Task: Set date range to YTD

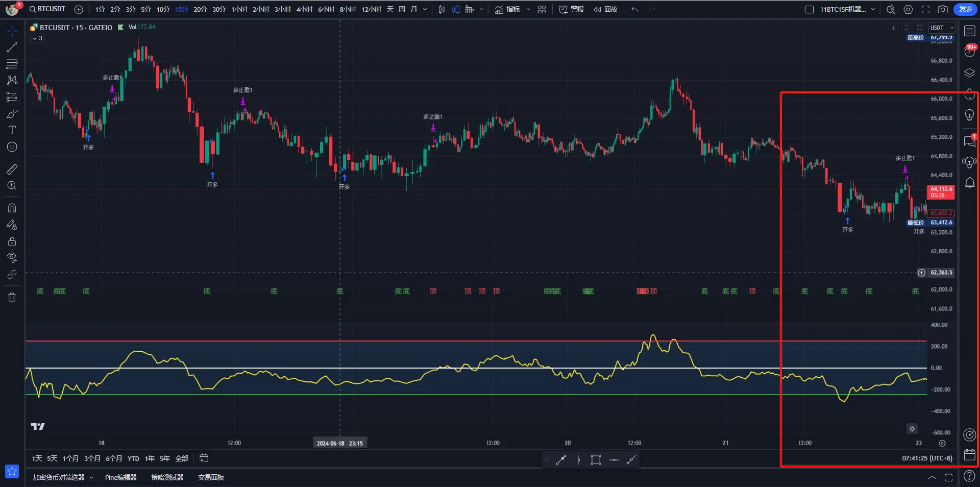Action: pos(133,458)
